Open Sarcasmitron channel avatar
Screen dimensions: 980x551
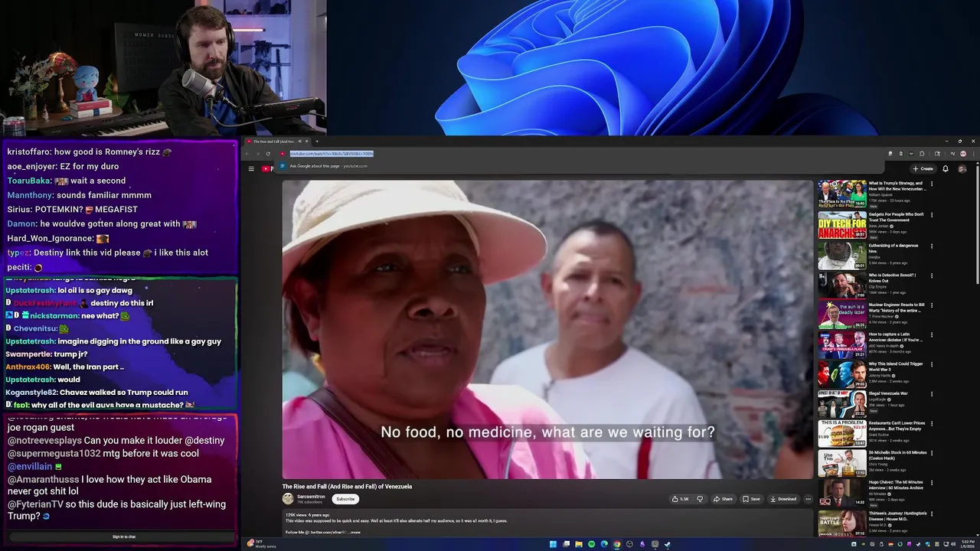[288, 499]
